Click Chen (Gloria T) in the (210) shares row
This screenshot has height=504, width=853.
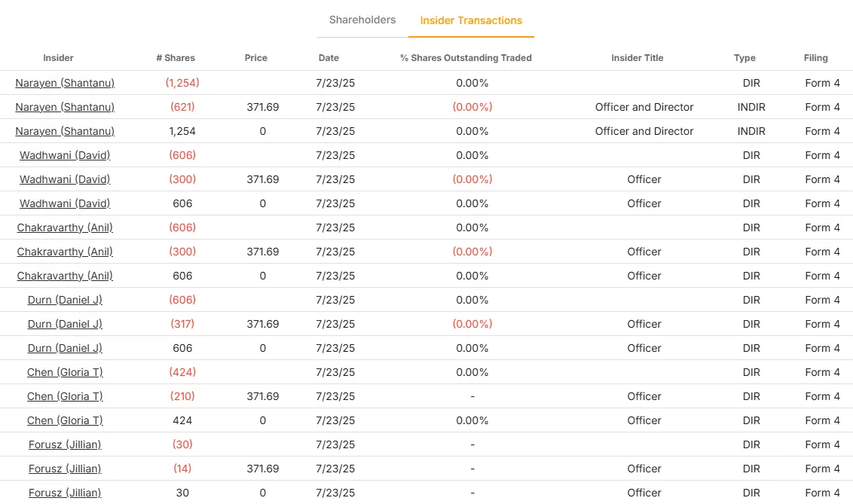(x=65, y=396)
